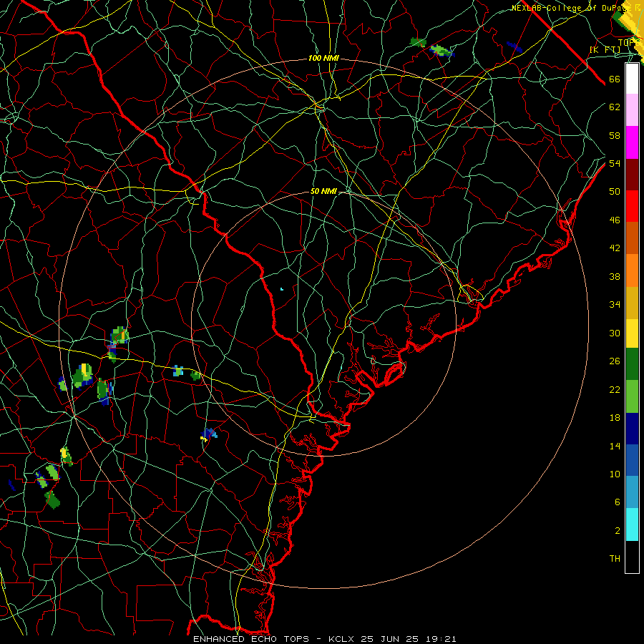
Task: Click the green echo cluster above the 100 NMI label
Action: pos(434,47)
